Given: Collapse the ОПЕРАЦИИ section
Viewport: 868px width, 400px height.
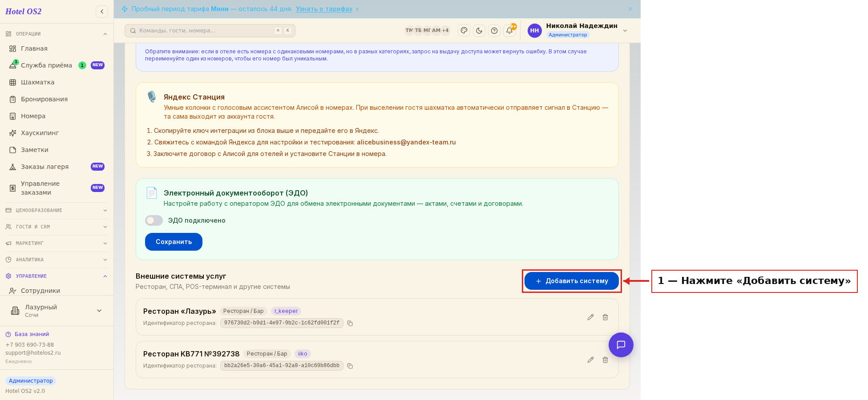Looking at the screenshot, I should pyautogui.click(x=57, y=34).
